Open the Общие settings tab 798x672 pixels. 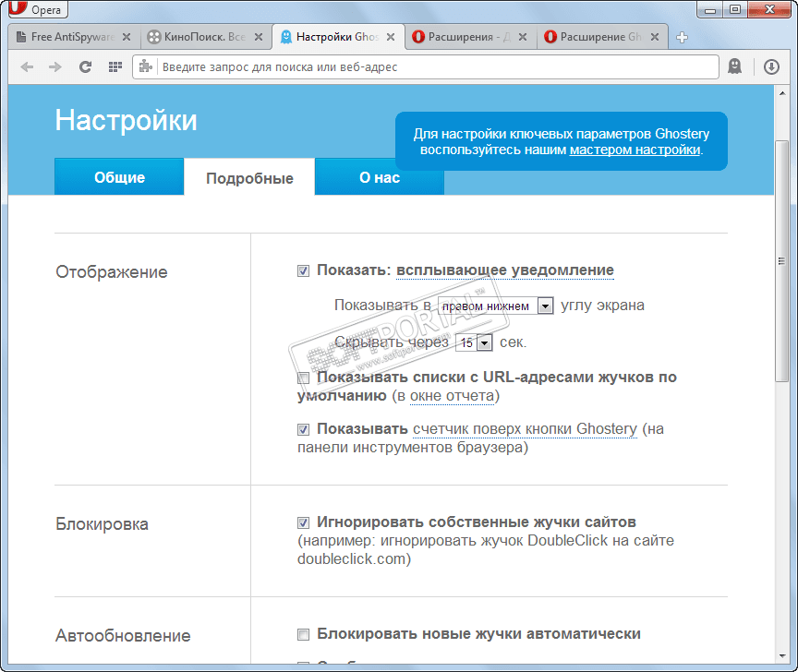point(119,176)
